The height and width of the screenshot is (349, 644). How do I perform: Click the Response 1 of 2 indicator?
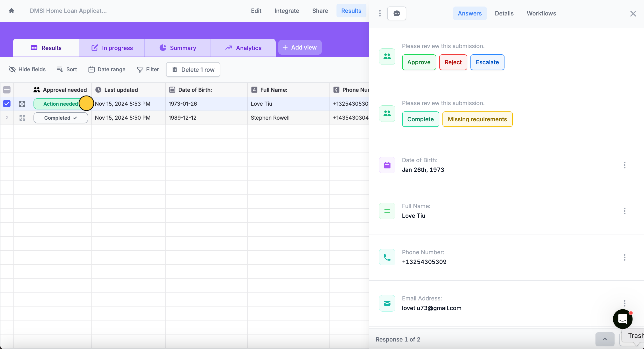tap(398, 339)
